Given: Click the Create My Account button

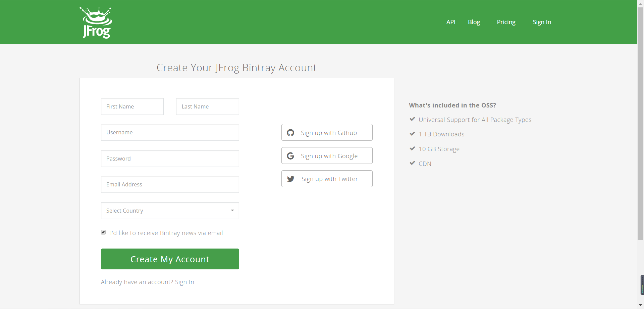Looking at the screenshot, I should (170, 259).
